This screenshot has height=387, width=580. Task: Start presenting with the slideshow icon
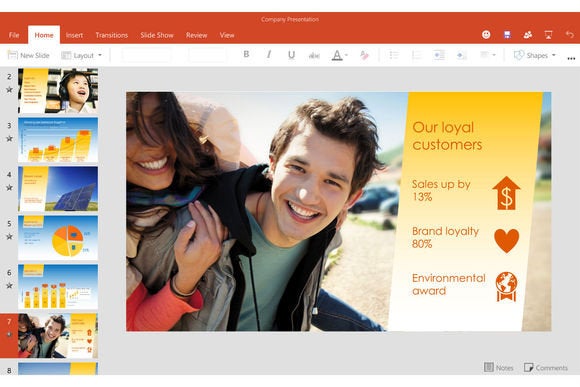(x=549, y=35)
